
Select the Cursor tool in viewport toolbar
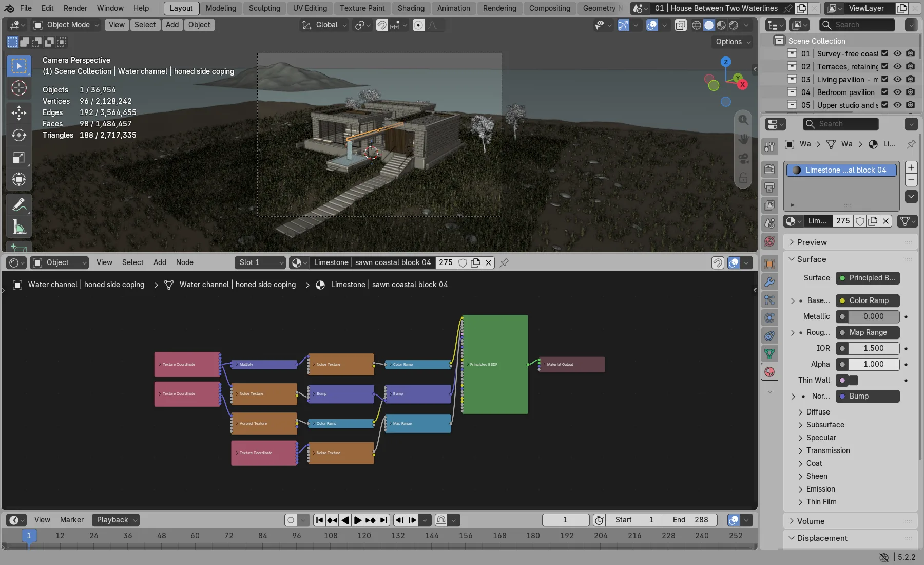click(19, 88)
